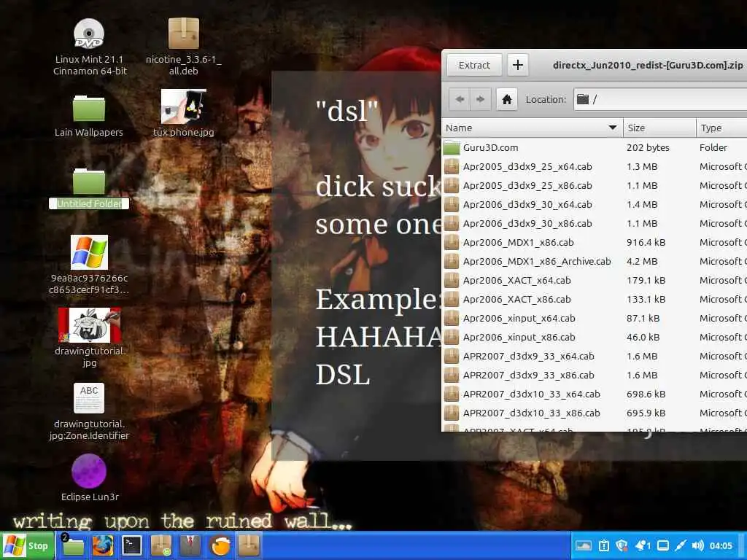Select the Untitled Folder desktop icon
Image resolution: width=747 pixels, height=560 pixels.
click(x=89, y=181)
